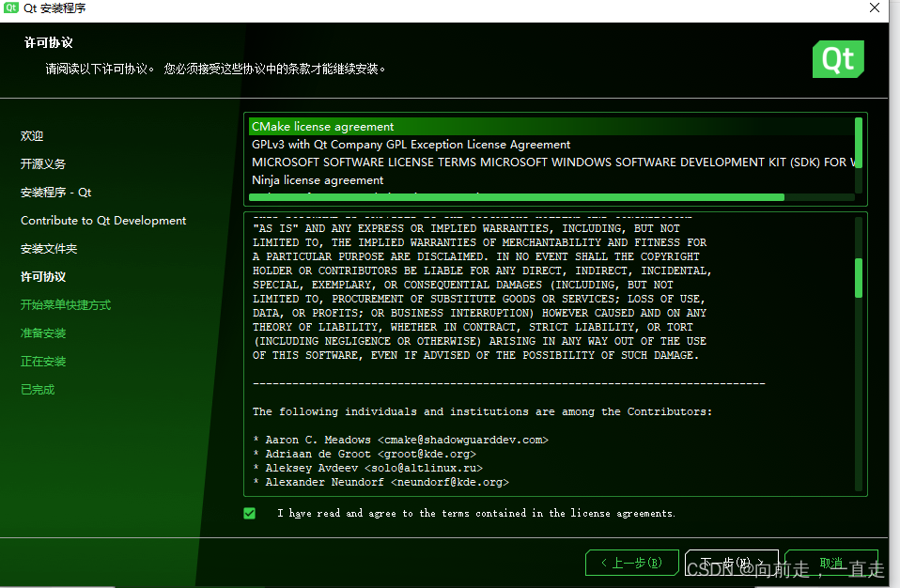Click the 欢迎 step in sidebar

point(32,136)
